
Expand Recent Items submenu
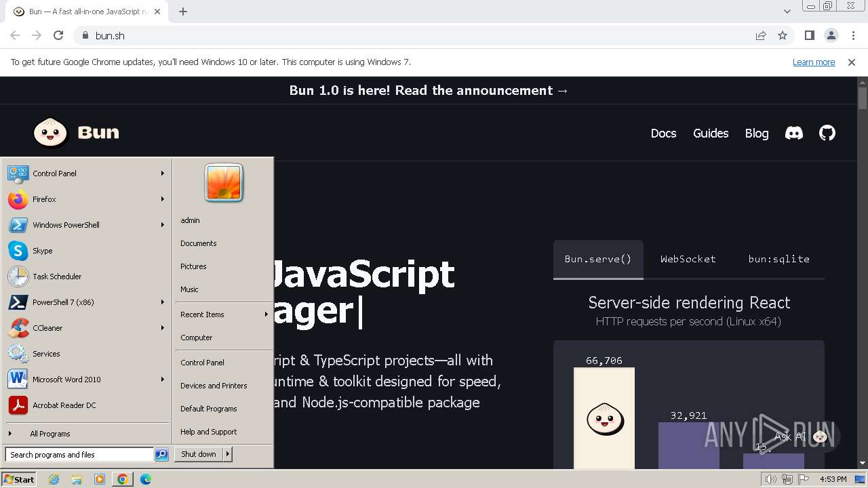223,314
